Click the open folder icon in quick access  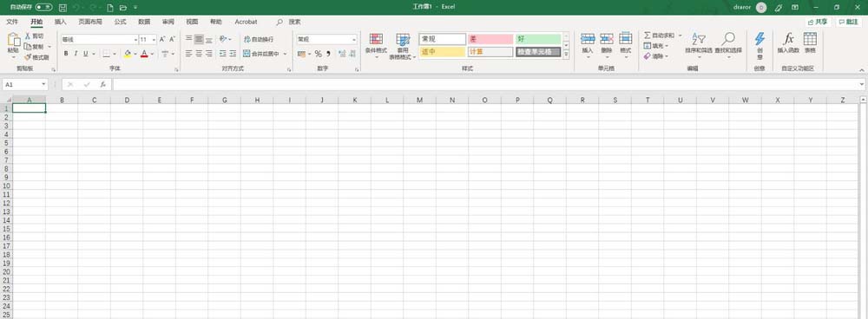(123, 8)
